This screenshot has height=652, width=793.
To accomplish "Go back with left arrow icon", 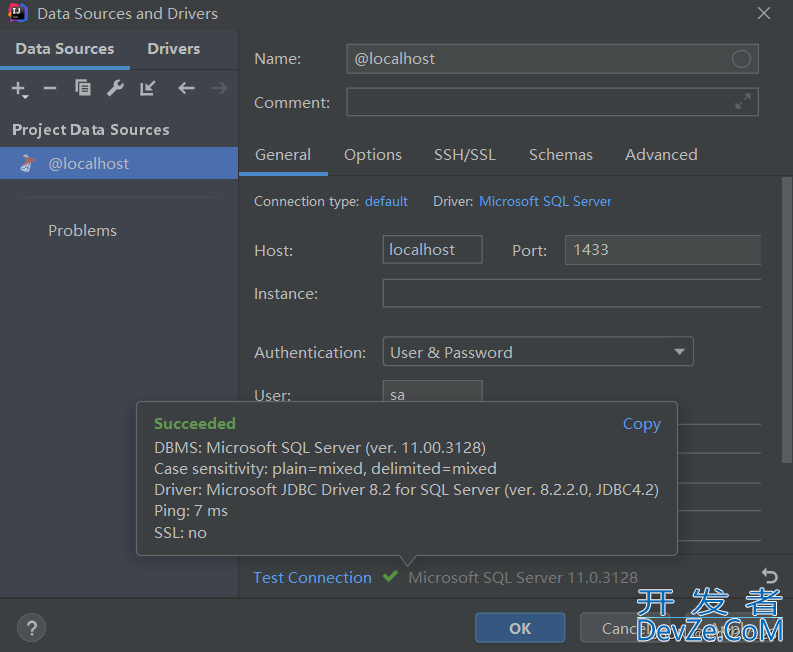I will pyautogui.click(x=186, y=89).
